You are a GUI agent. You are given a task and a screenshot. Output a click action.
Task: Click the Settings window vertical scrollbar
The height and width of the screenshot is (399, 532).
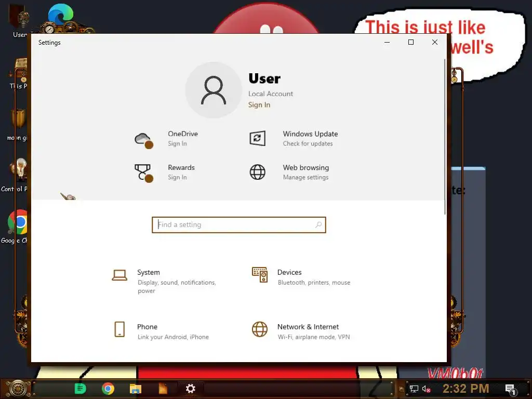pyautogui.click(x=445, y=137)
